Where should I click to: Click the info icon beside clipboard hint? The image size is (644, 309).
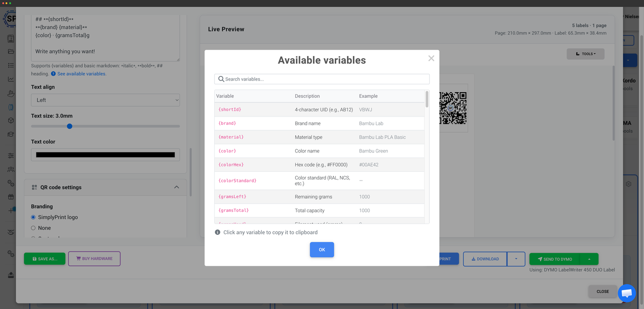coord(218,233)
